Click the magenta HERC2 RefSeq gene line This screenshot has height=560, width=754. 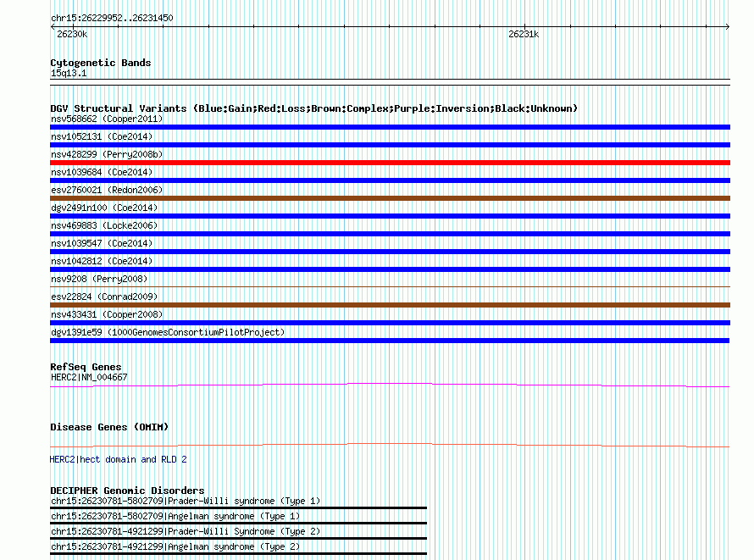pos(390,385)
